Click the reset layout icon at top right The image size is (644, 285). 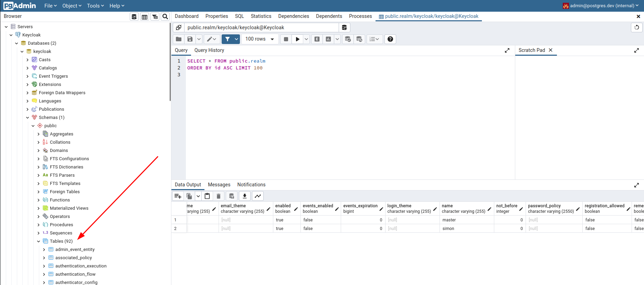coord(637,28)
